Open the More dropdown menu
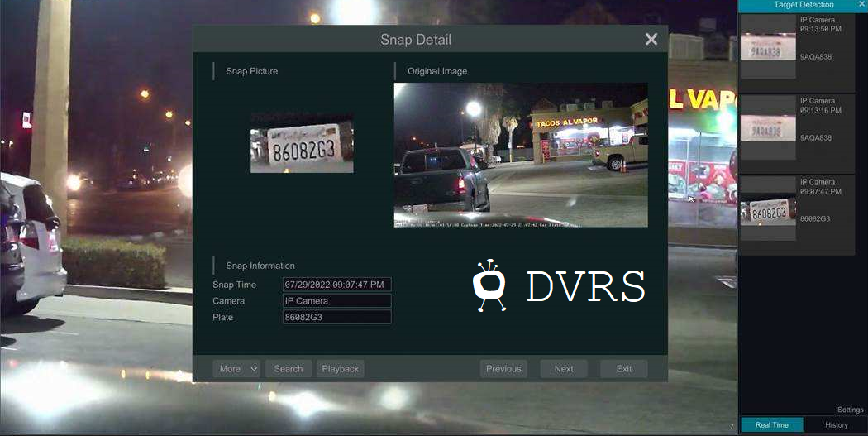This screenshot has height=436, width=868. [x=236, y=369]
